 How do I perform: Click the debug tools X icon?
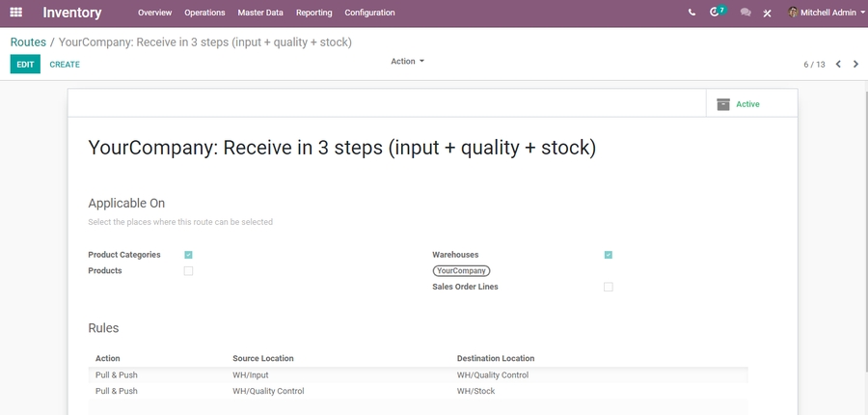(768, 14)
